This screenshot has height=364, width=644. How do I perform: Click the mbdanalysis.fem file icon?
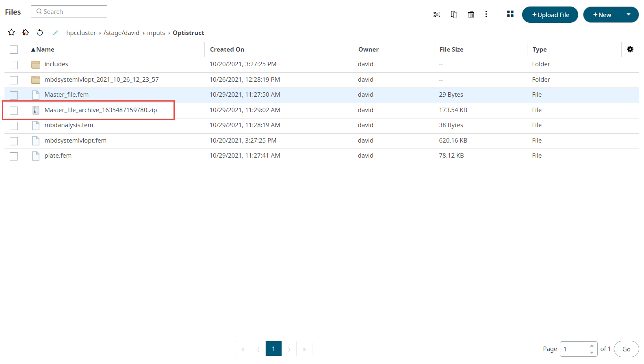tap(36, 125)
